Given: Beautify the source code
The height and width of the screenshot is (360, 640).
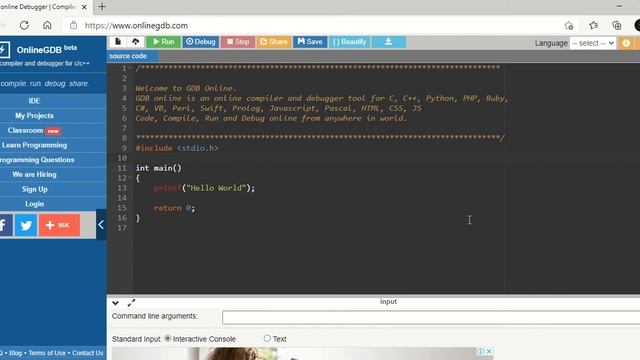Looking at the screenshot, I should (349, 42).
